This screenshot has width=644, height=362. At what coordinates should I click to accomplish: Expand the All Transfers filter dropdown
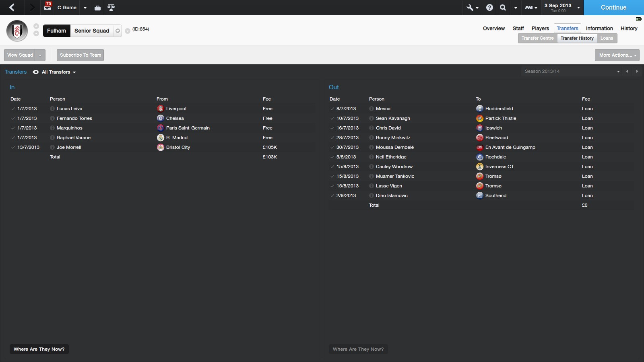pos(59,72)
